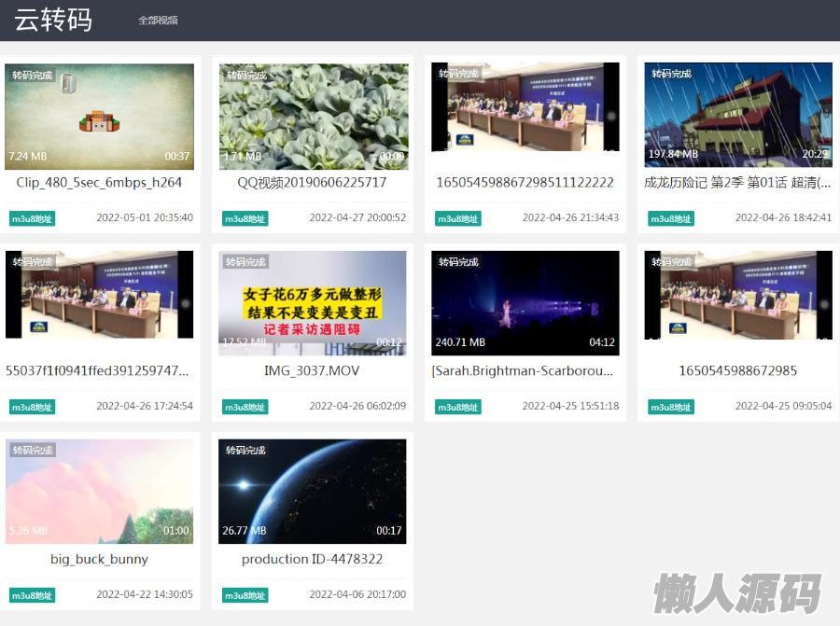Click the date 2022-04-06 20:17:00
Viewport: 840px width, 626px height.
(x=357, y=594)
